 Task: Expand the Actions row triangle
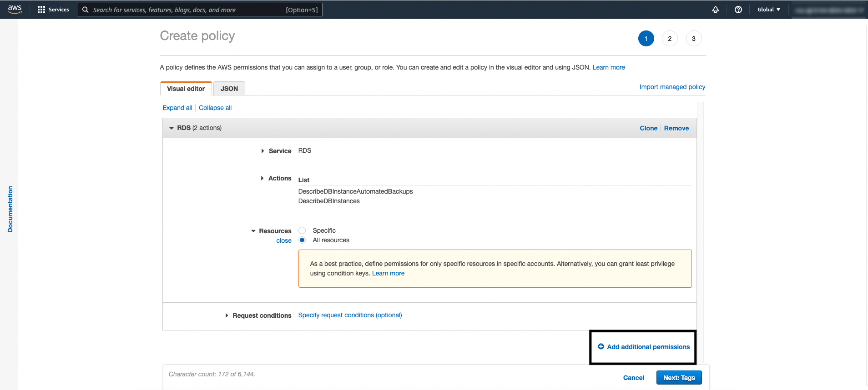click(x=262, y=178)
